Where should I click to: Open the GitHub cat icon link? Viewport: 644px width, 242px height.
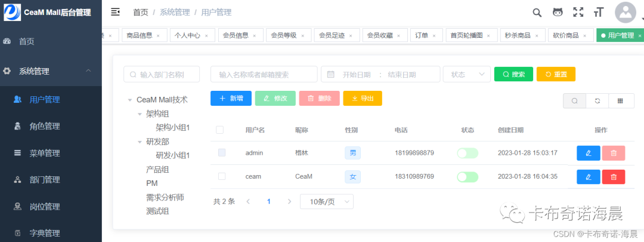[558, 13]
